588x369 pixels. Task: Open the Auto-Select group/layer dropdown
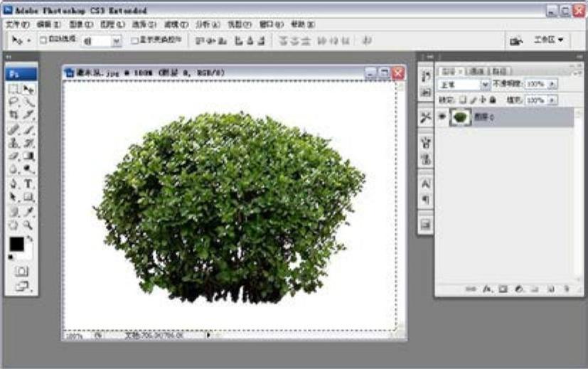click(x=117, y=41)
